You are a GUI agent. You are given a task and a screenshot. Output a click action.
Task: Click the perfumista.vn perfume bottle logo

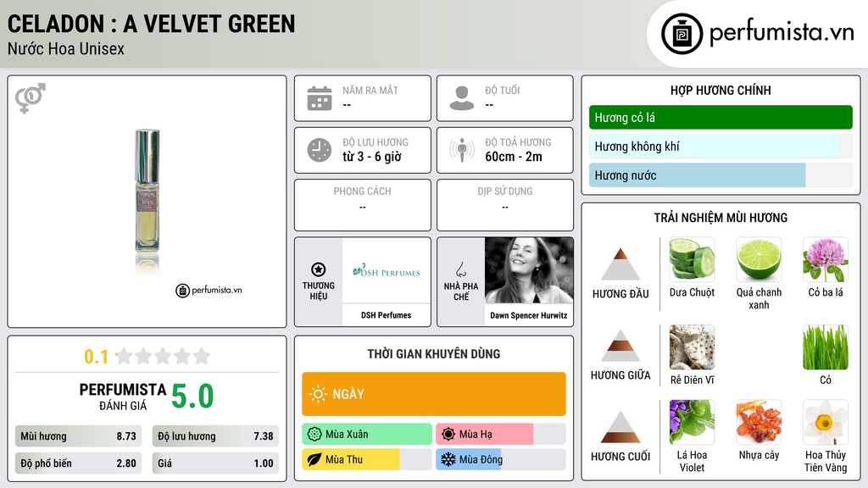(x=682, y=34)
